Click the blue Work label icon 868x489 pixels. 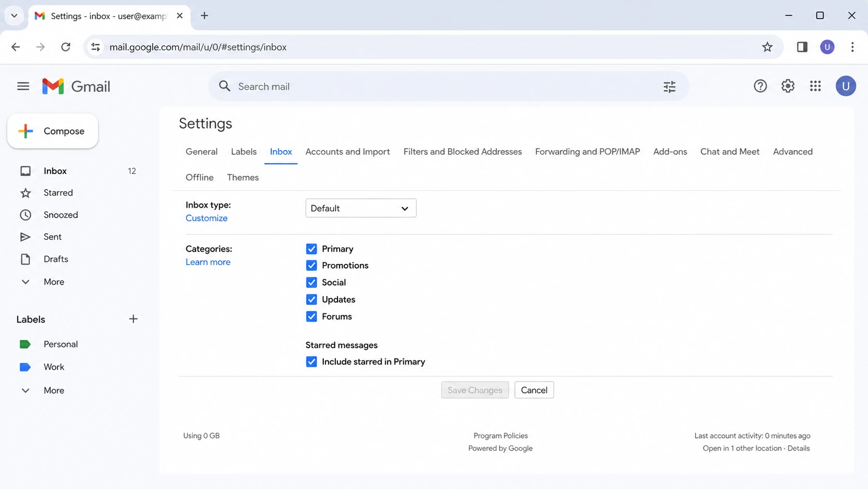pyautogui.click(x=25, y=367)
